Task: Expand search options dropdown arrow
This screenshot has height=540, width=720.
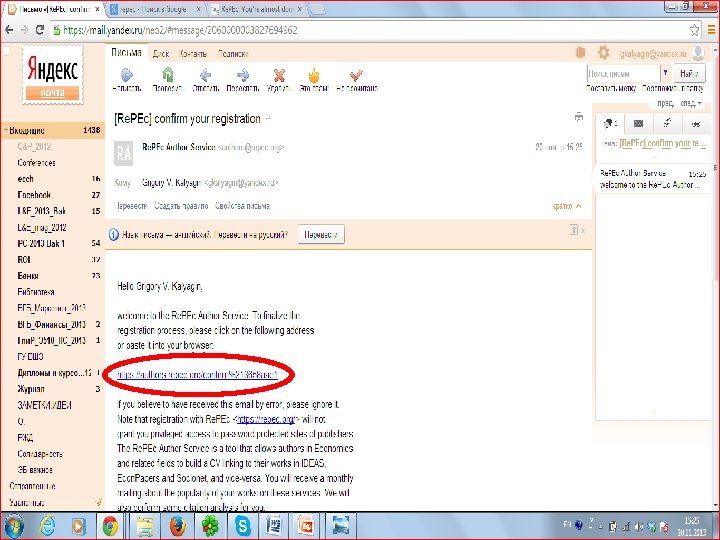Action: [x=665, y=73]
